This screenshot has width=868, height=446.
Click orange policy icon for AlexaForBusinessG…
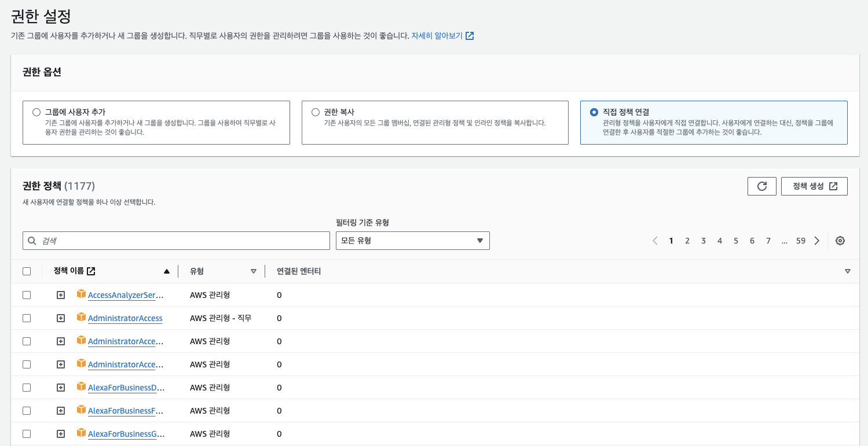tap(81, 433)
